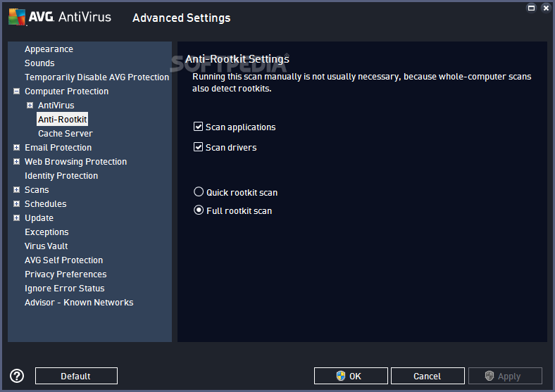The height and width of the screenshot is (392, 555).
Task: Expand the Scans tree node
Action: click(16, 189)
